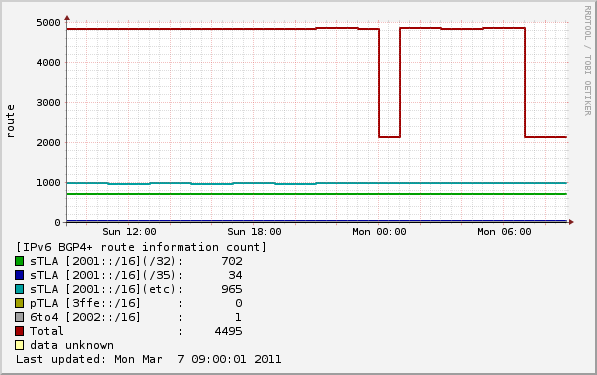Click the Sun 12:00 time axis label

[129, 232]
